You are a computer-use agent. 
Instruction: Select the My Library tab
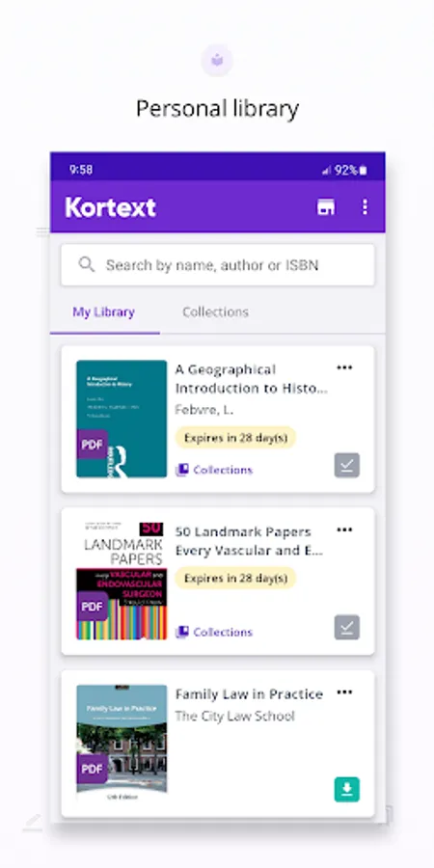(x=104, y=312)
